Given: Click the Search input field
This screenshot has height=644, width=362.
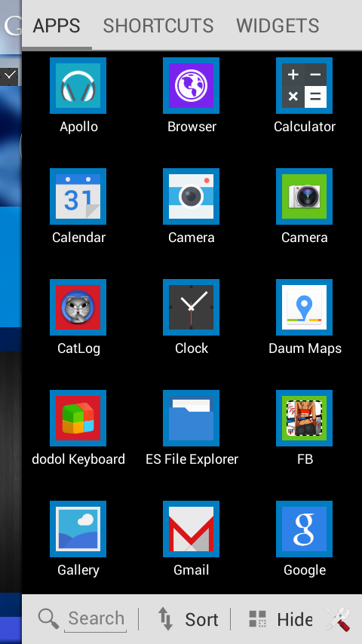Looking at the screenshot, I should click(x=95, y=619).
